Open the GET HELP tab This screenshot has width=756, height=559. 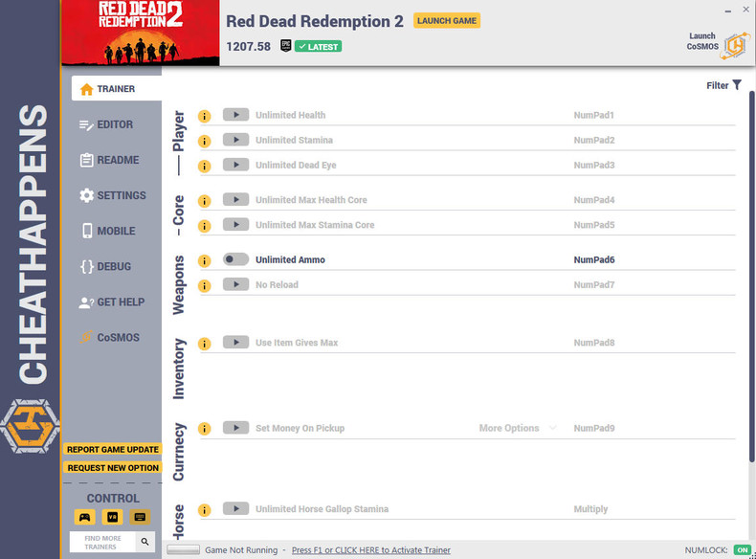point(112,302)
